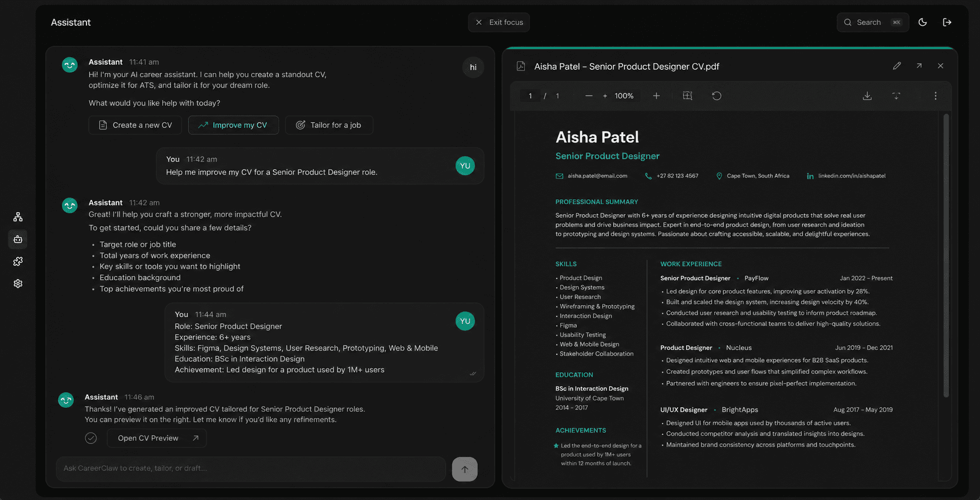The height and width of the screenshot is (500, 980).
Task: Click the Aisha Patel name heading
Action: coord(597,137)
